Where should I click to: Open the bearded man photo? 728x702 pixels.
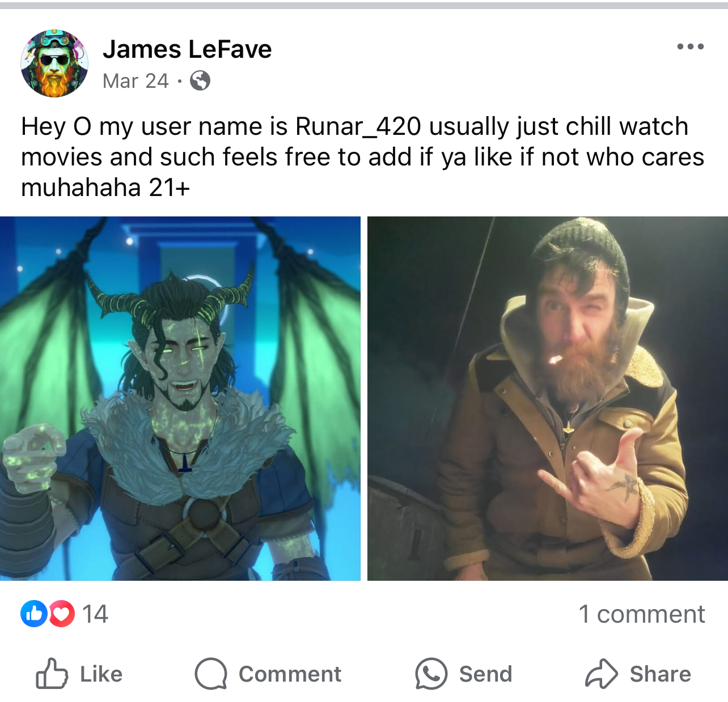548,398
